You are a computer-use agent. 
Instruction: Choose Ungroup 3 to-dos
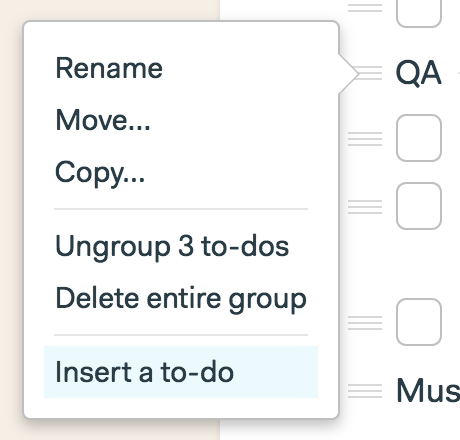click(172, 247)
